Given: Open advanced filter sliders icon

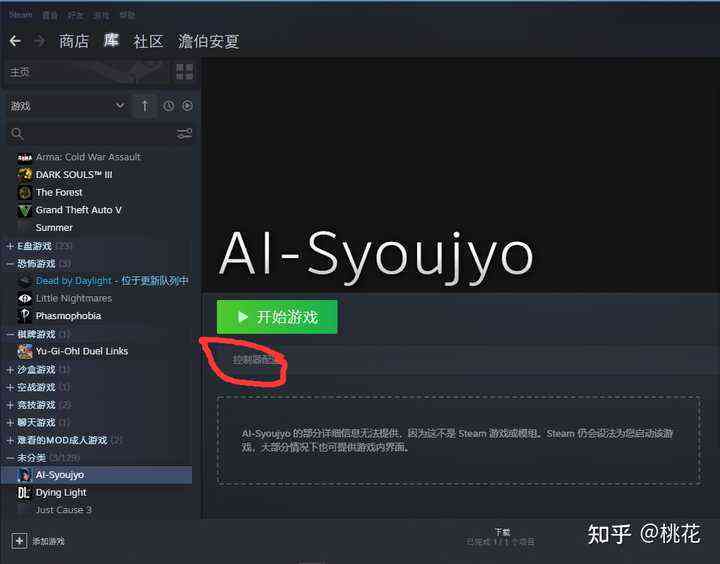Looking at the screenshot, I should coord(185,134).
